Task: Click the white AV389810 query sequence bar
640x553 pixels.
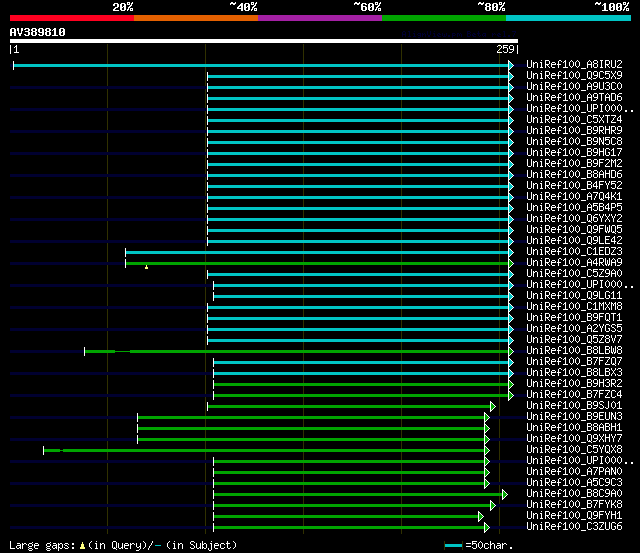Action: tap(264, 41)
